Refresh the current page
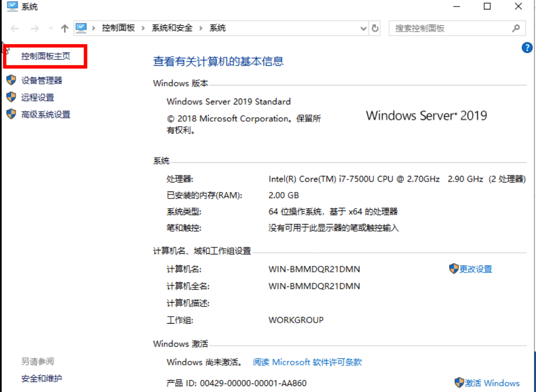Image resolution: width=536 pixels, height=392 pixels. 375,28
